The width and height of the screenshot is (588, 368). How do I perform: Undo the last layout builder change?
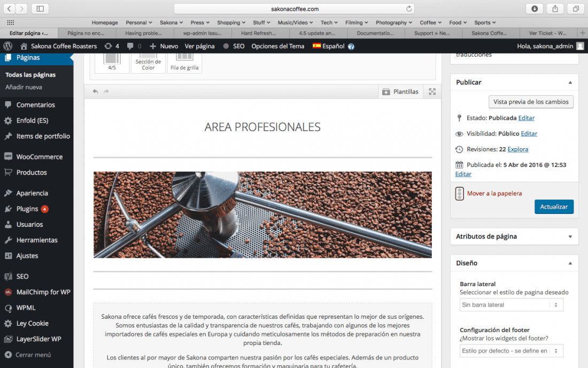95,91
